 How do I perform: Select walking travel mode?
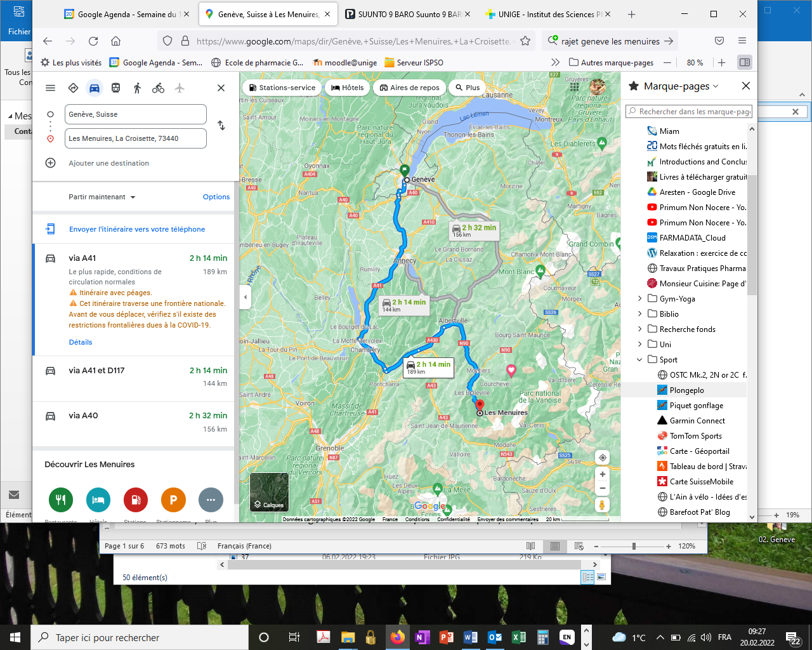tap(137, 88)
